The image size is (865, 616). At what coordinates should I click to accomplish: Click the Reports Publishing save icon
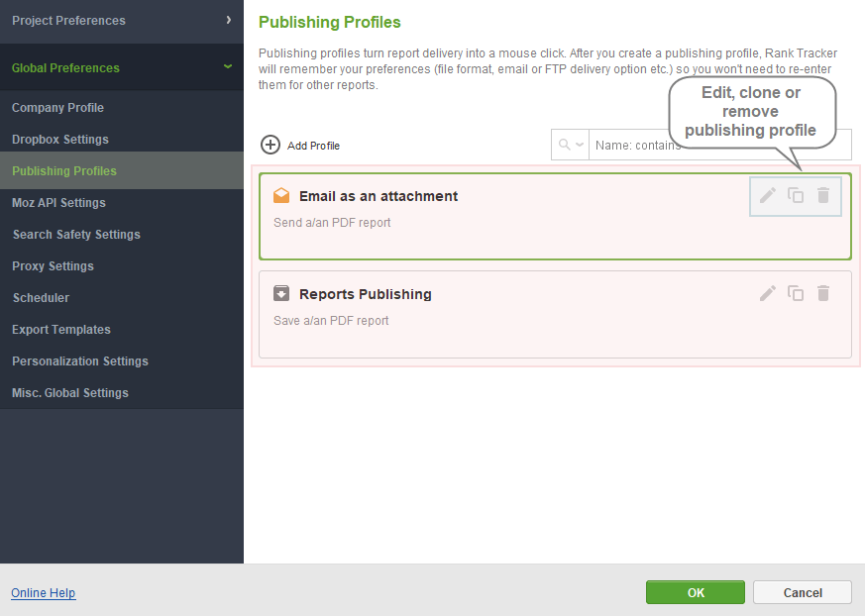tap(281, 293)
